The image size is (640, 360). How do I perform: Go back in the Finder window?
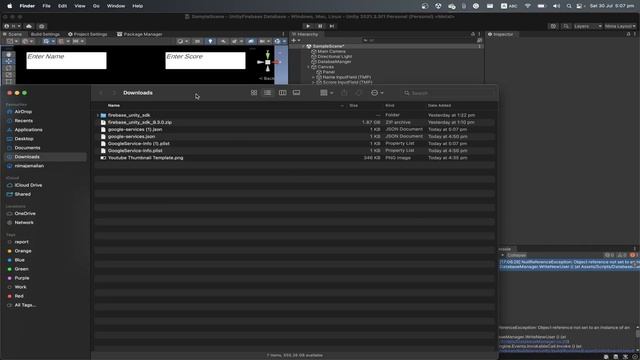pos(101,93)
